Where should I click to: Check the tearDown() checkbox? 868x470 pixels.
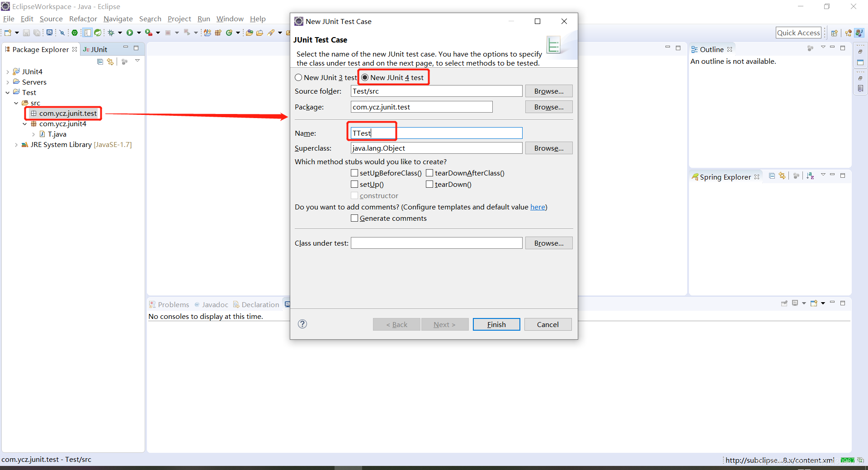click(429, 184)
